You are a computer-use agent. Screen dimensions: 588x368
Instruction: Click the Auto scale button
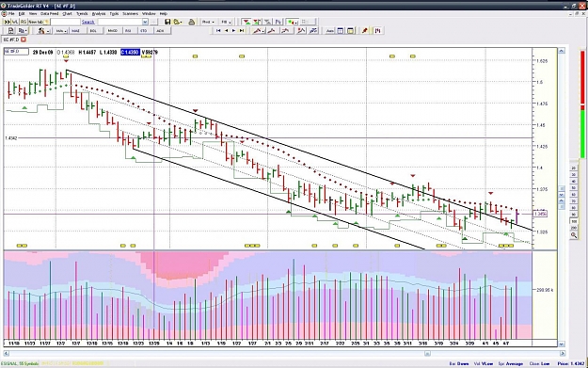[x=330, y=31]
